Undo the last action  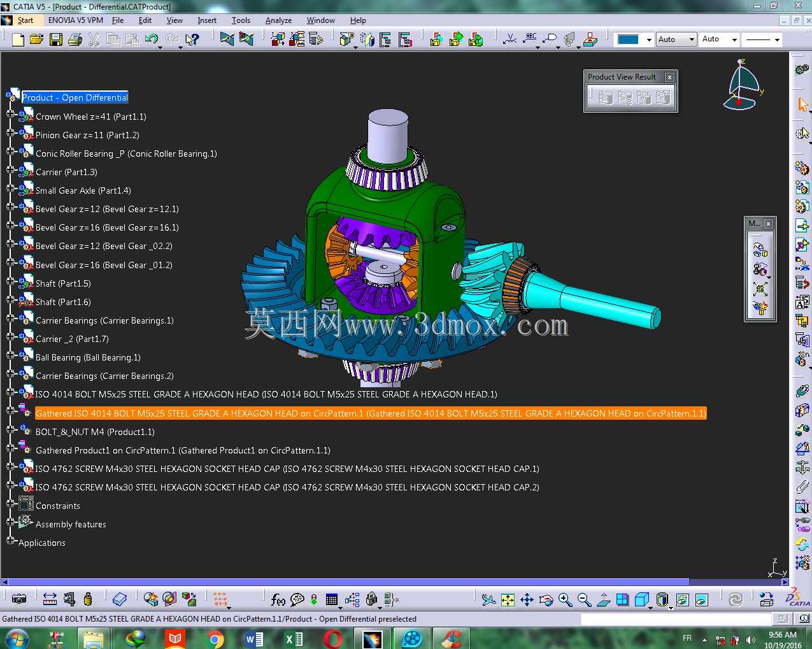[151, 40]
